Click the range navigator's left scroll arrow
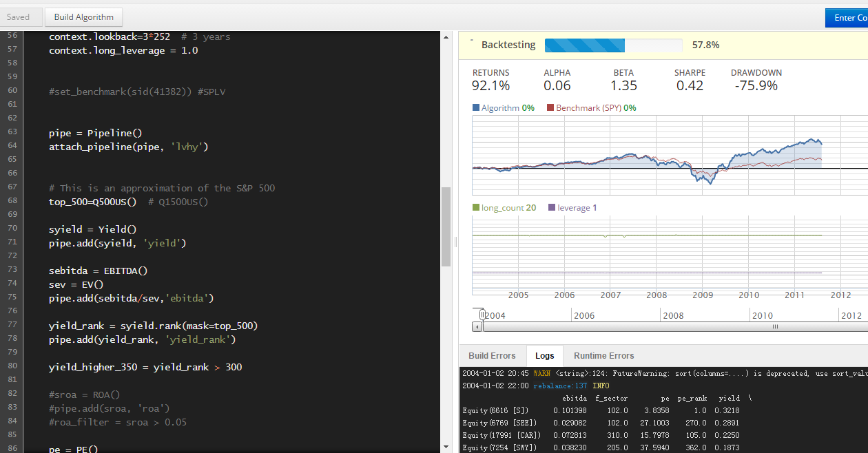Viewport: 868px width, 453px height. [476, 327]
